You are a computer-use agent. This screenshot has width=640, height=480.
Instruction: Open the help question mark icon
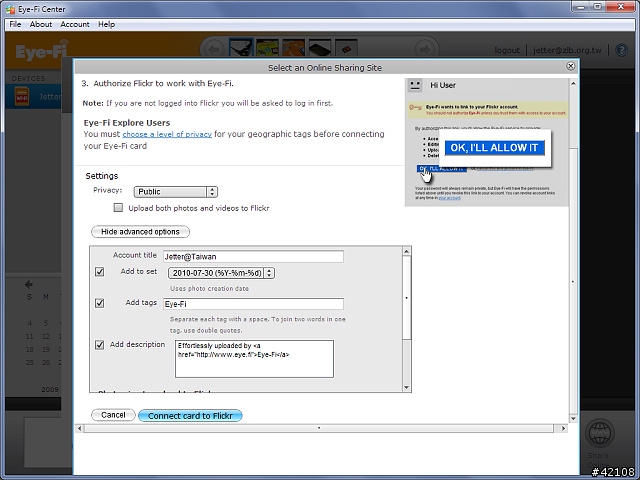pos(621,50)
